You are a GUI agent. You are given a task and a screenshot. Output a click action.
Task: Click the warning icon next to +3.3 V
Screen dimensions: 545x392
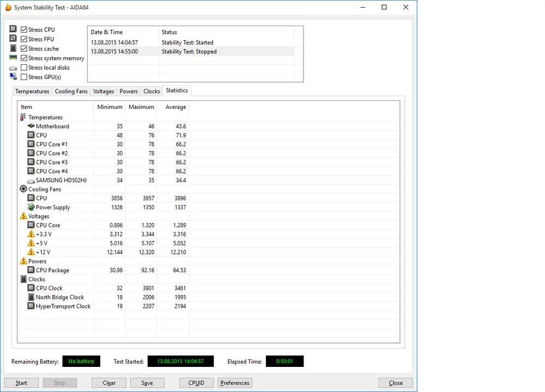tap(31, 234)
